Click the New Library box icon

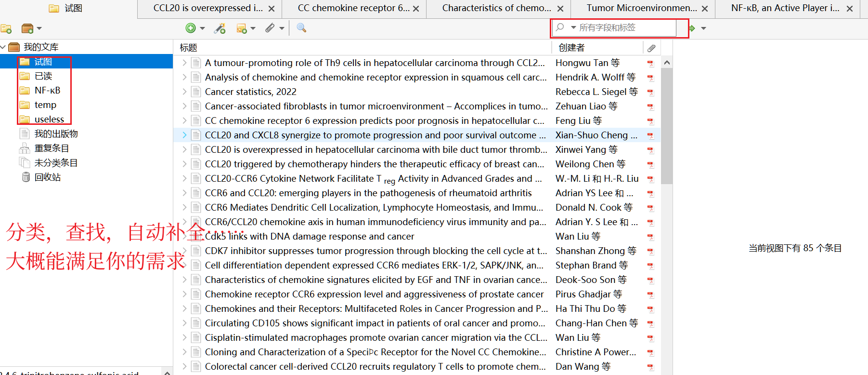coord(27,29)
